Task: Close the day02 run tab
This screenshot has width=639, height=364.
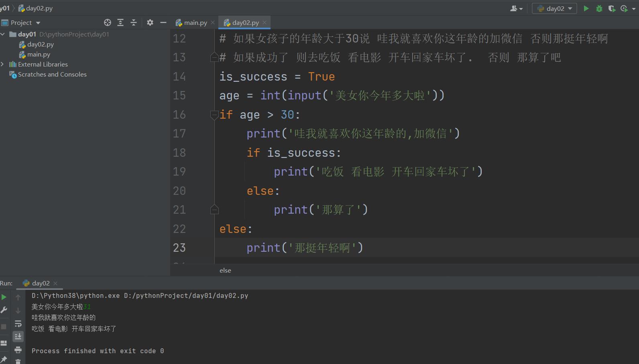Action: pyautogui.click(x=55, y=283)
